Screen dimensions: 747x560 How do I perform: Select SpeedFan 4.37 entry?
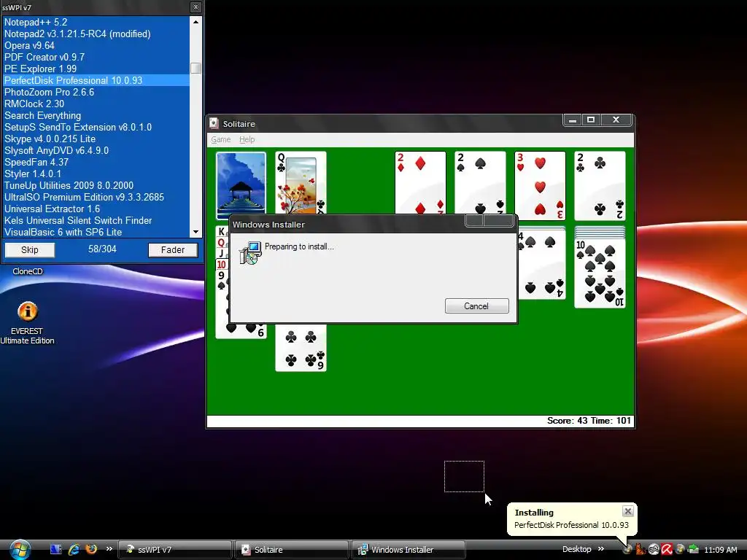click(96, 162)
